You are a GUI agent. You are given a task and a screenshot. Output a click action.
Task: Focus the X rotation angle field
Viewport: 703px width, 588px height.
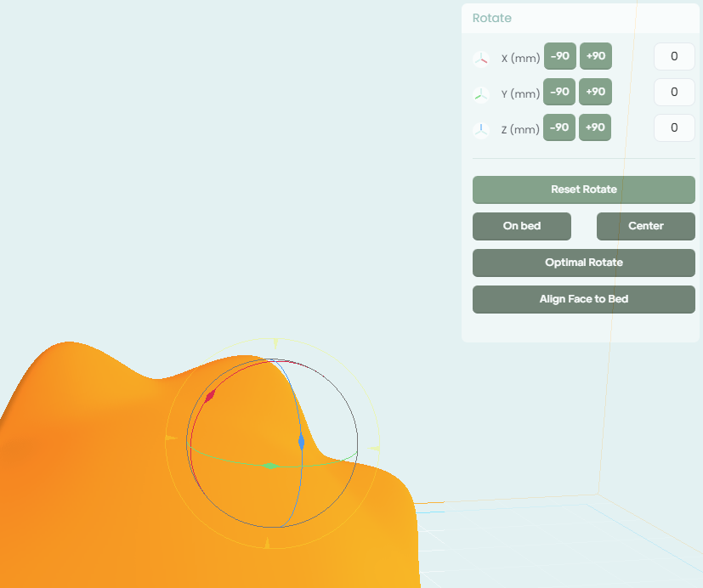tap(674, 57)
